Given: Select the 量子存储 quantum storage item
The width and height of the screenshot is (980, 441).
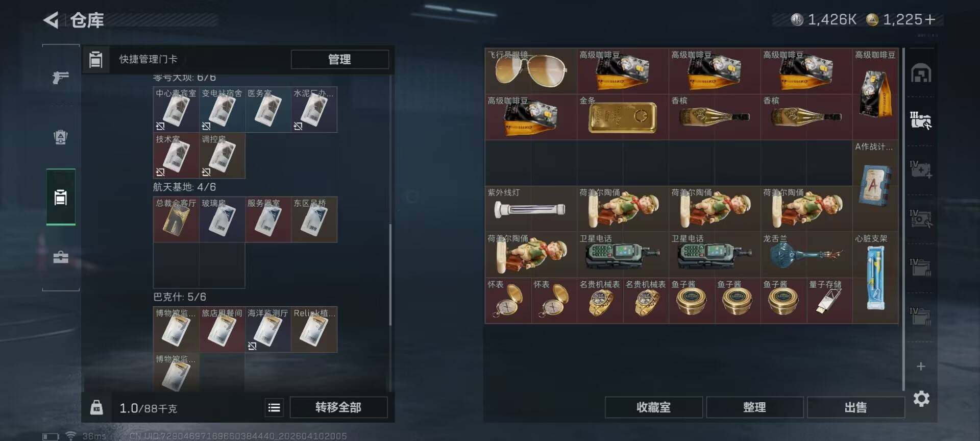Looking at the screenshot, I should pyautogui.click(x=829, y=301).
